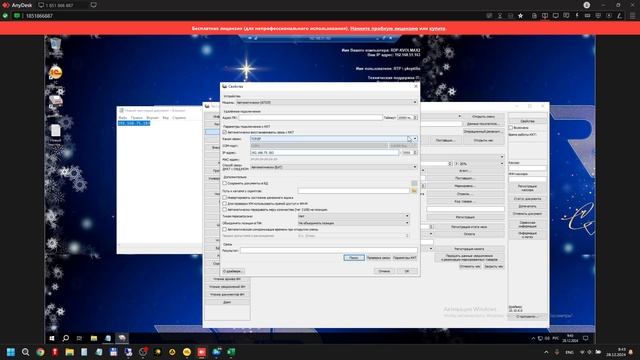Open the 'Объединять позиции в ПФ' dropdown

tap(353, 223)
